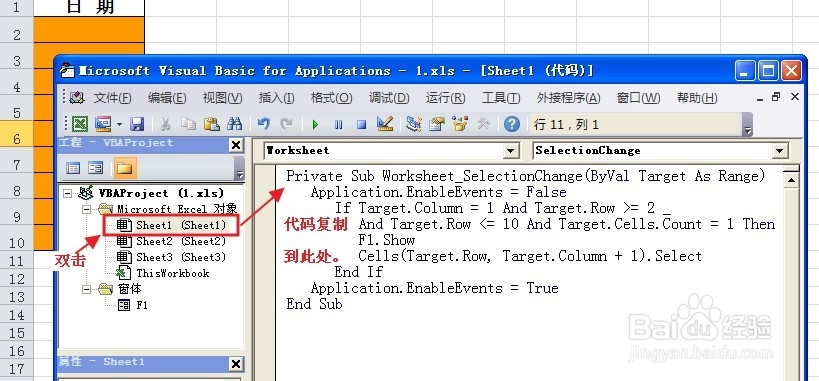Viewport: 819px width, 381px height.
Task: Click the View Code icon in the project panel
Action: [x=73, y=168]
